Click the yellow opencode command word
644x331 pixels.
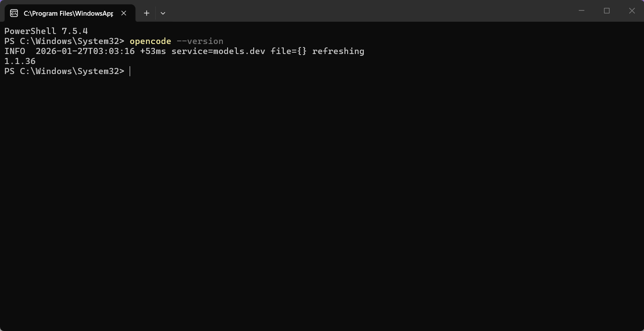point(151,41)
